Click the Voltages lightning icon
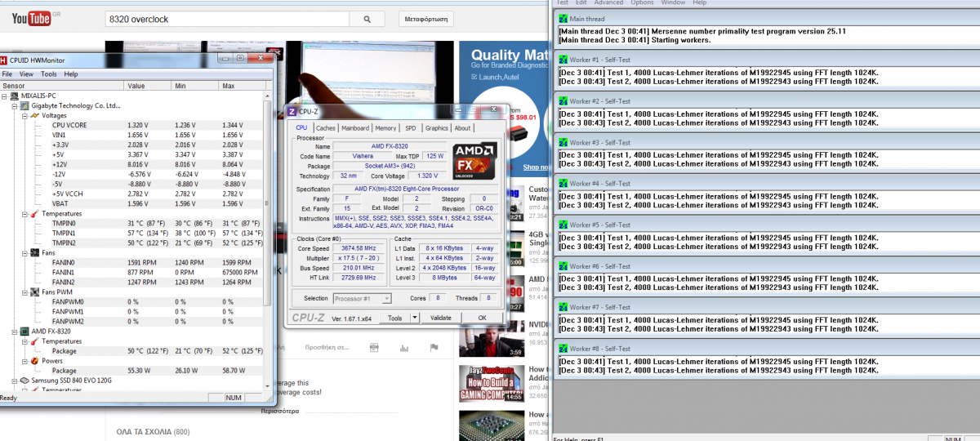This screenshot has width=980, height=441. pyautogui.click(x=35, y=115)
